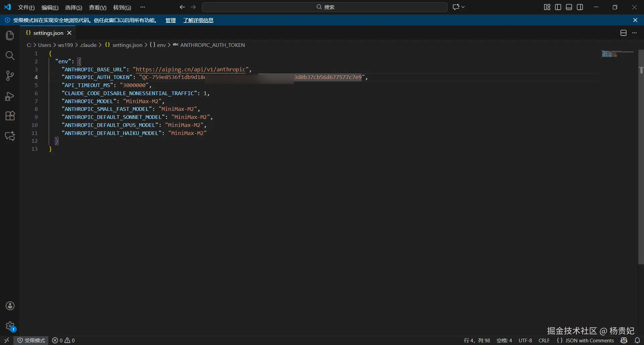Click line number 7 in gutter
The image size is (644, 345).
[x=36, y=101]
